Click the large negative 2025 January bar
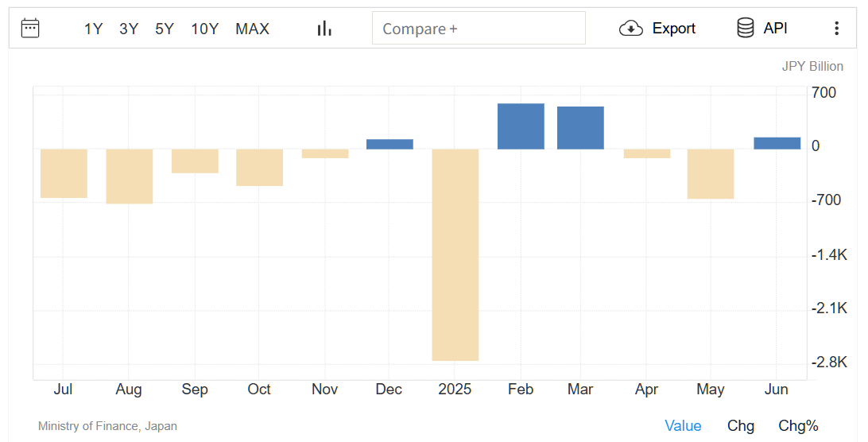This screenshot has height=442, width=868. (x=455, y=255)
